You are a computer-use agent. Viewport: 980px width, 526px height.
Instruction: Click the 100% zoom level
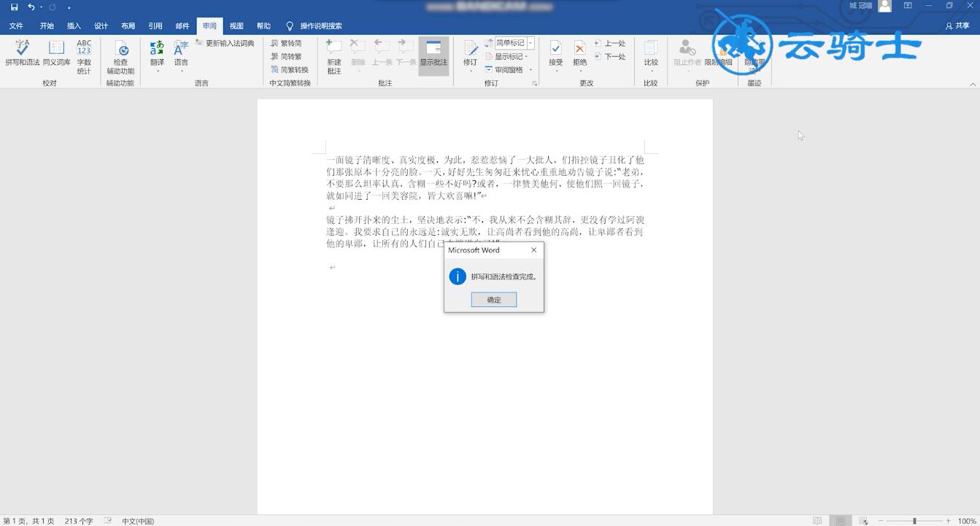coord(968,521)
